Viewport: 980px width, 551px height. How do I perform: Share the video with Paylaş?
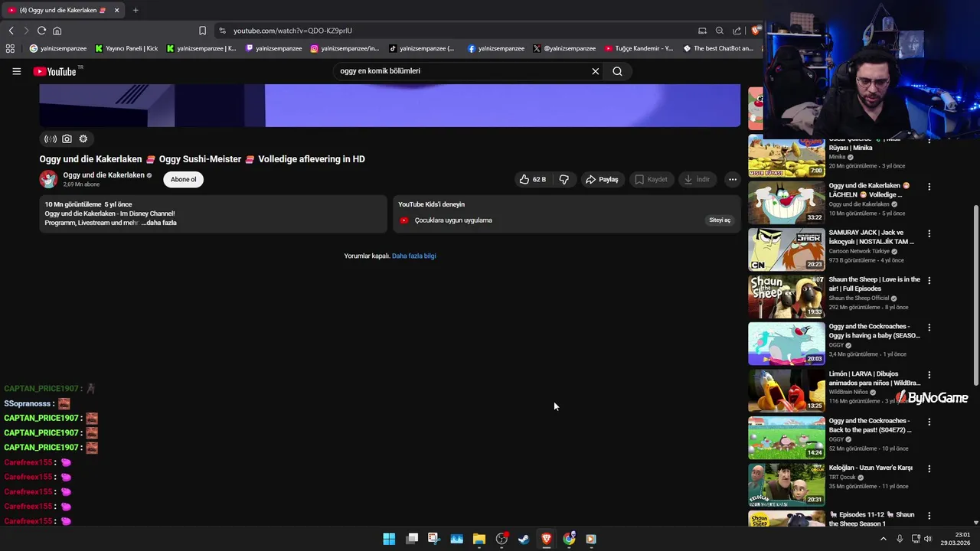click(x=602, y=179)
